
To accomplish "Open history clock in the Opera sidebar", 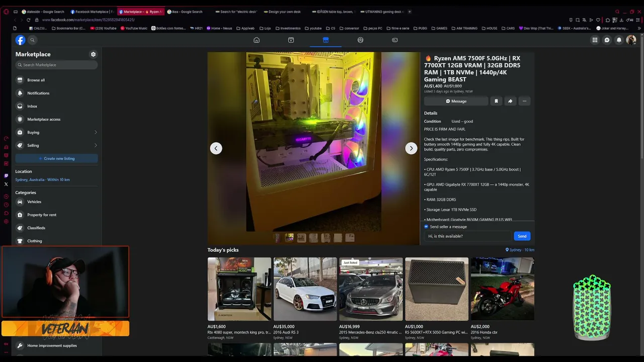I will [x=6, y=205].
